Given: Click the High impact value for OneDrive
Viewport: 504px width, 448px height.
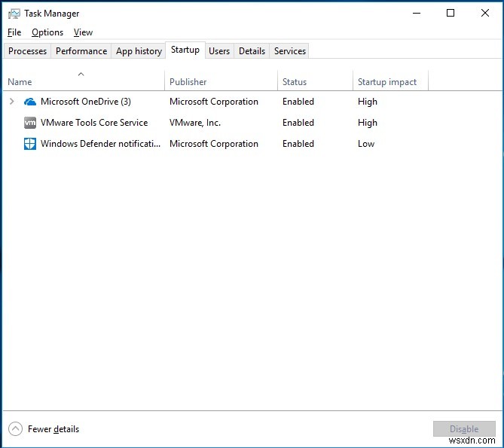Looking at the screenshot, I should coord(368,102).
